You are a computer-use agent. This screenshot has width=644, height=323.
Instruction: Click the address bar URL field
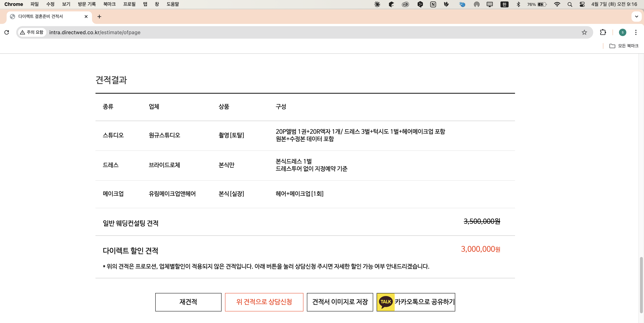point(175,32)
